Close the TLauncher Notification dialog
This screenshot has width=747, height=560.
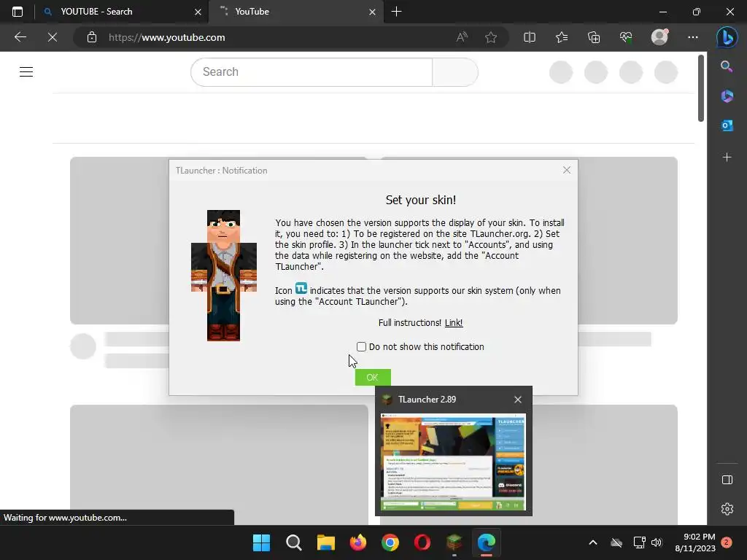pos(566,170)
